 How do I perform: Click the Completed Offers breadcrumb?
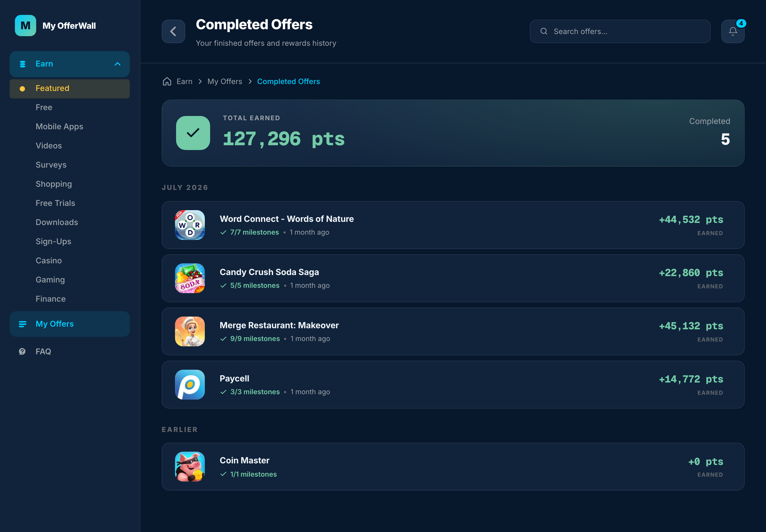coord(288,81)
